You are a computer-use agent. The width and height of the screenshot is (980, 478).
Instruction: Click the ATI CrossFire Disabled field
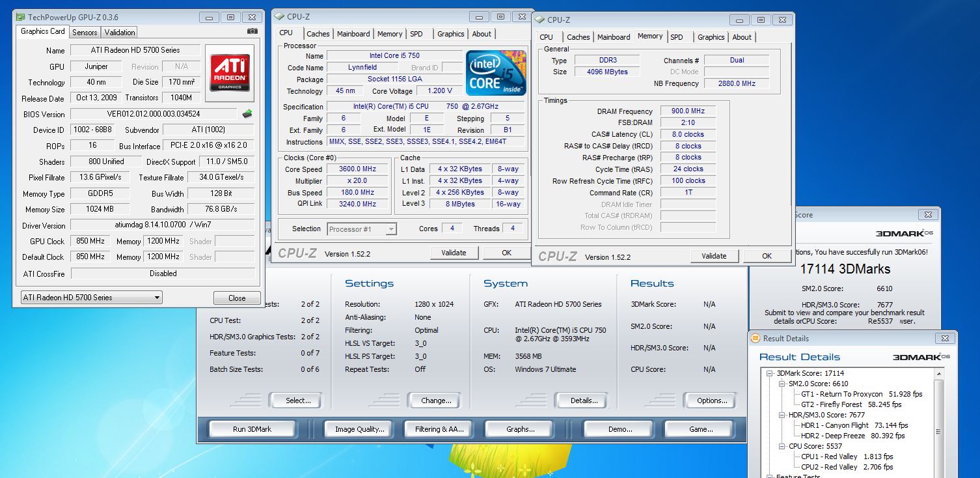click(162, 274)
